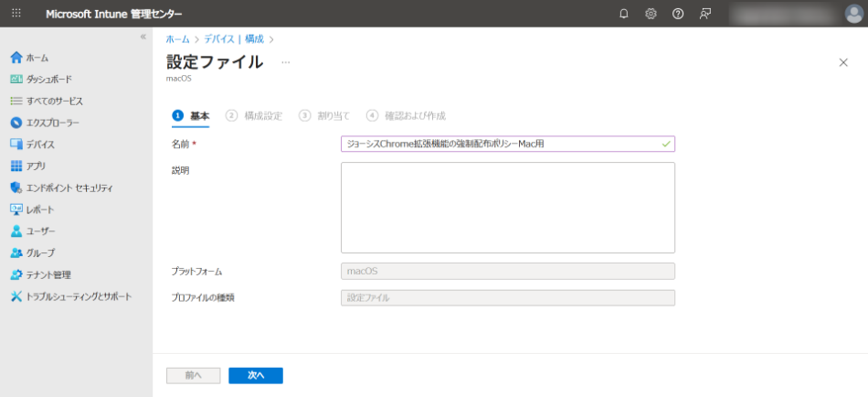
Task: Click the 次へ button
Action: (255, 375)
